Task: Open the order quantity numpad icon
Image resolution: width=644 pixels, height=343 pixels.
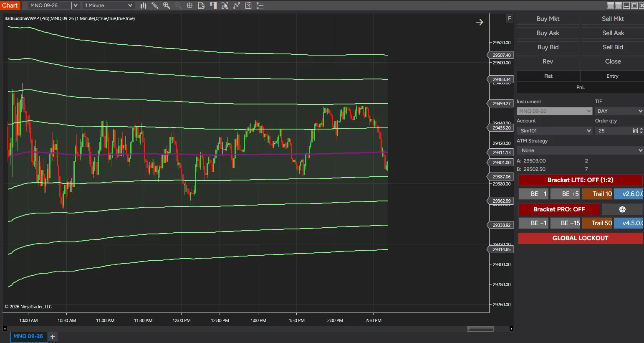Action: tap(635, 131)
